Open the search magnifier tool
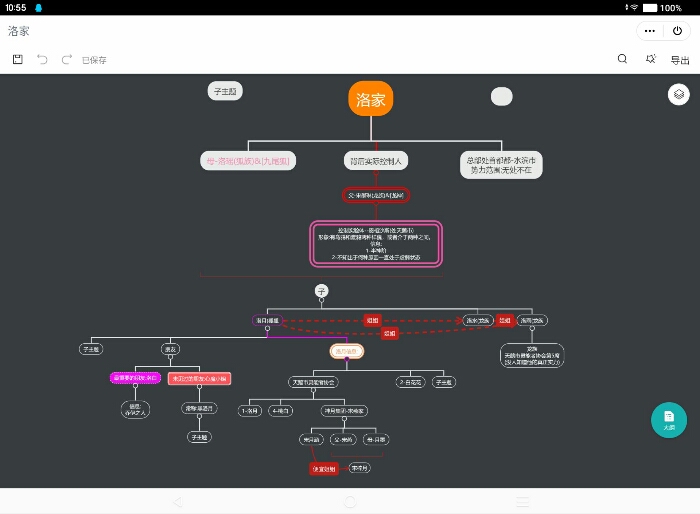This screenshot has width=700, height=514. pos(622,59)
